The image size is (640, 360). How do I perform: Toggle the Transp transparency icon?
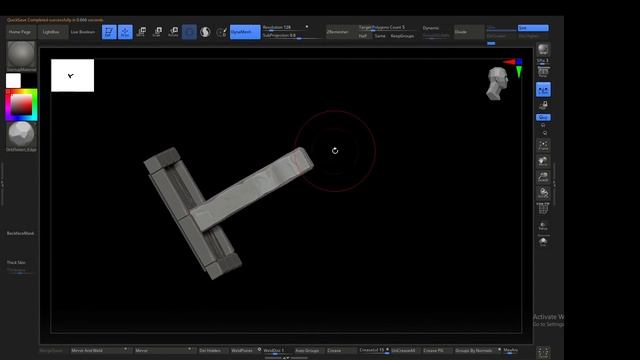543,226
